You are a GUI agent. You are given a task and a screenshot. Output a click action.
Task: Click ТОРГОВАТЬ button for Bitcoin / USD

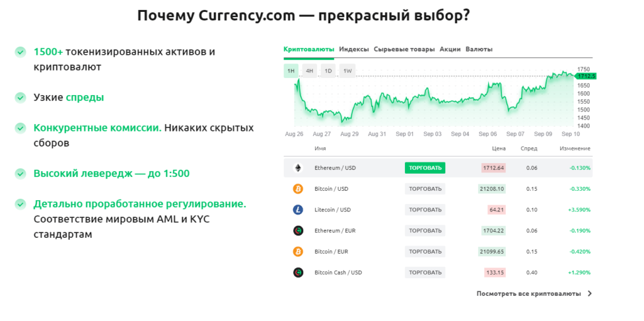click(x=425, y=189)
